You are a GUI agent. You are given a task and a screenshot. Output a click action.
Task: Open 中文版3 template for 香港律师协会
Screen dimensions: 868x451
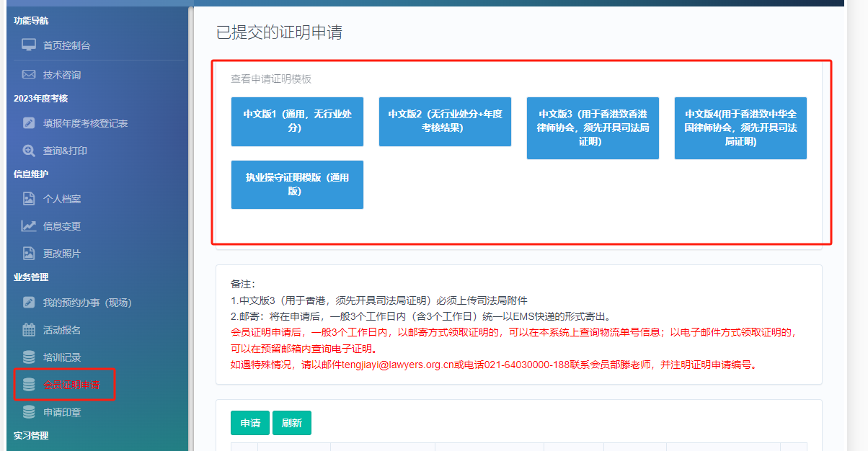click(593, 128)
